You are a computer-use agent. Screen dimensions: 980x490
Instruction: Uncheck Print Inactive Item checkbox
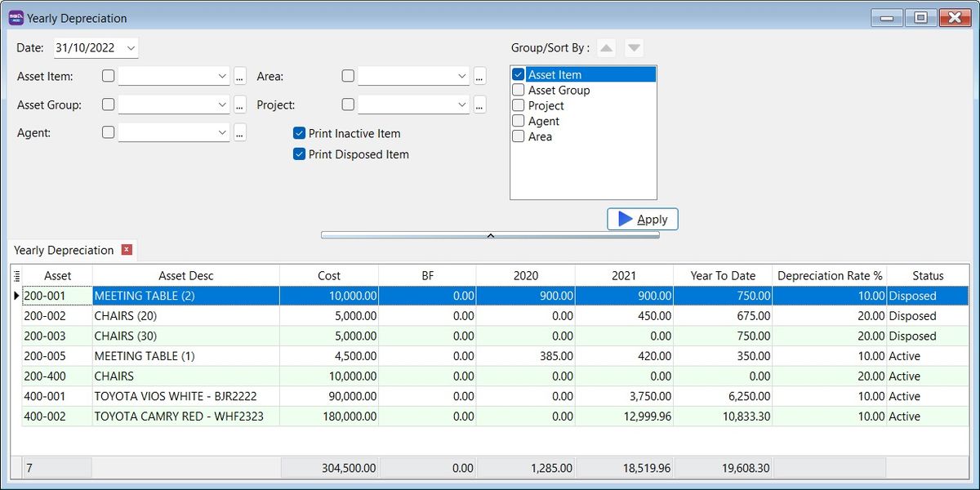299,133
